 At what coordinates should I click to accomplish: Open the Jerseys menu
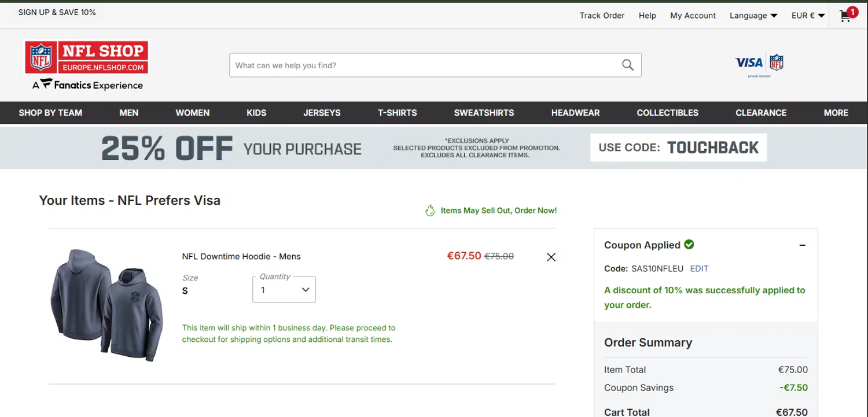(x=322, y=113)
